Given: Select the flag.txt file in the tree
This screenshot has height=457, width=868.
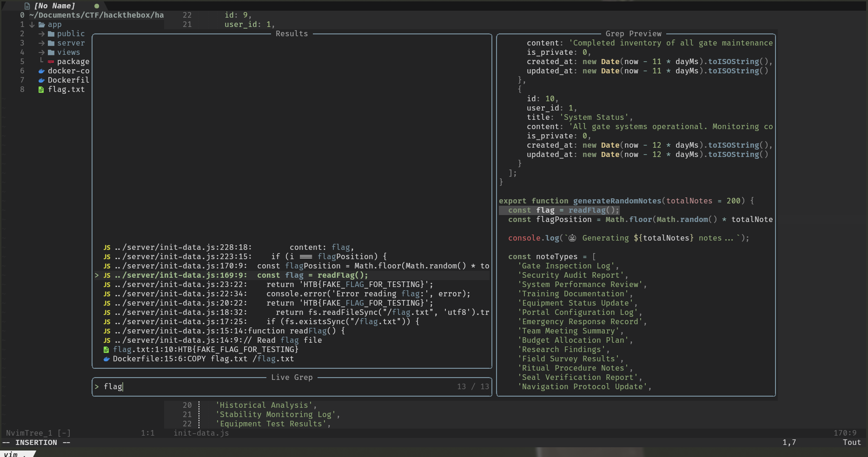Looking at the screenshot, I should tap(66, 90).
